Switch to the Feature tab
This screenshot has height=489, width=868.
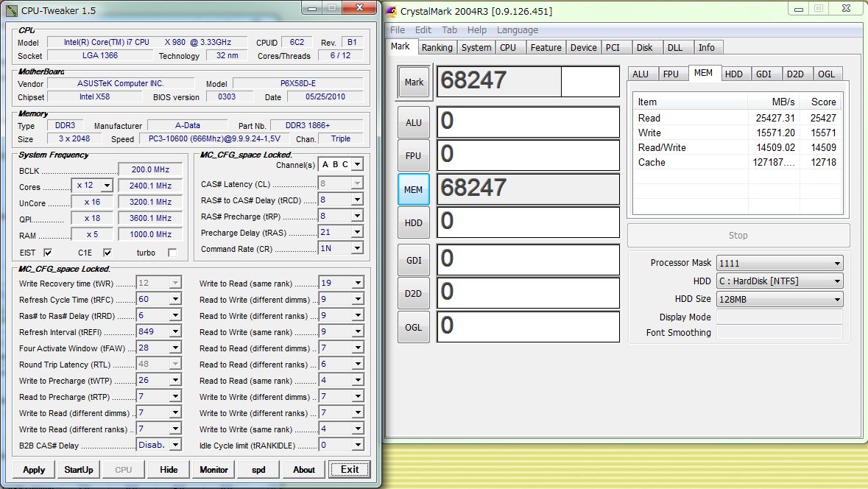tap(546, 48)
